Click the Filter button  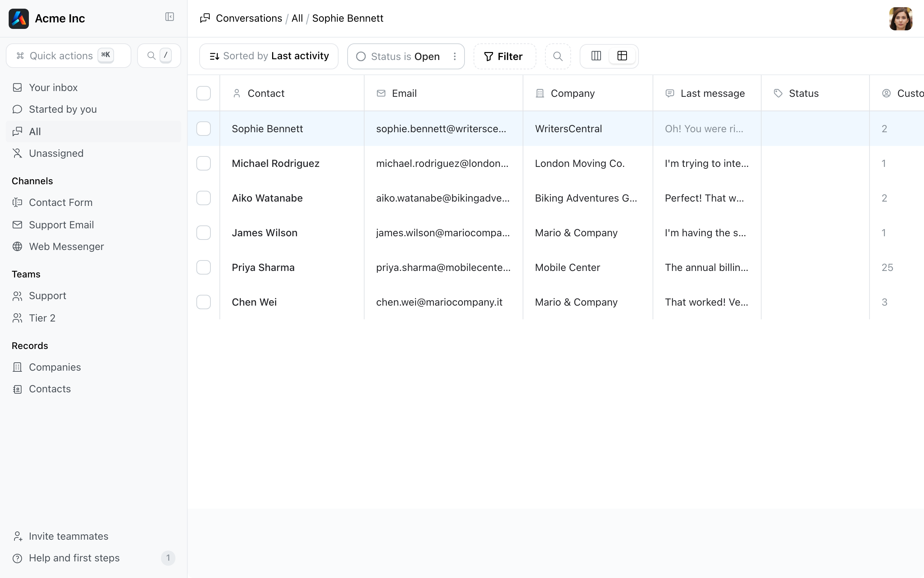coord(505,56)
